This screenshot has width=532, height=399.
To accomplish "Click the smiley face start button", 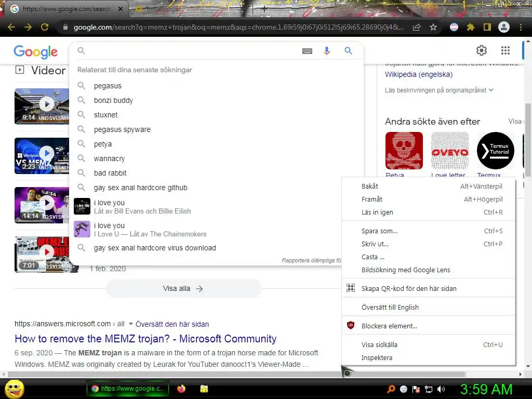I will click(14, 389).
